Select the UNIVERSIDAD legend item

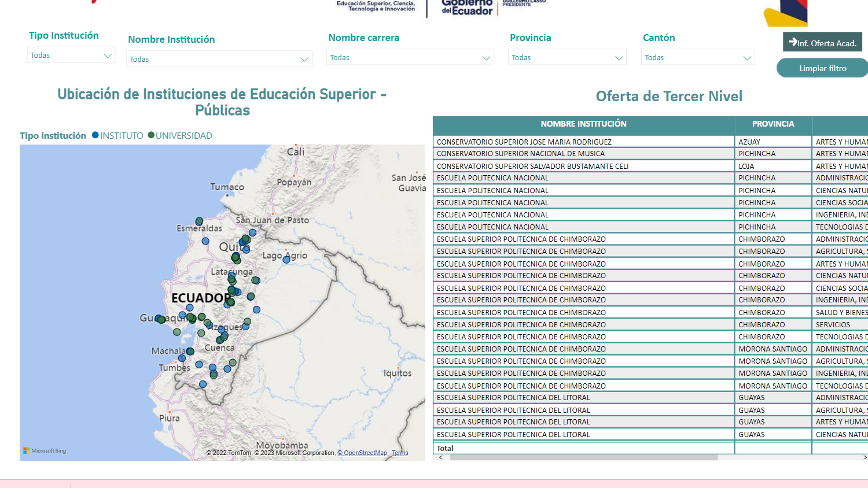(x=180, y=135)
